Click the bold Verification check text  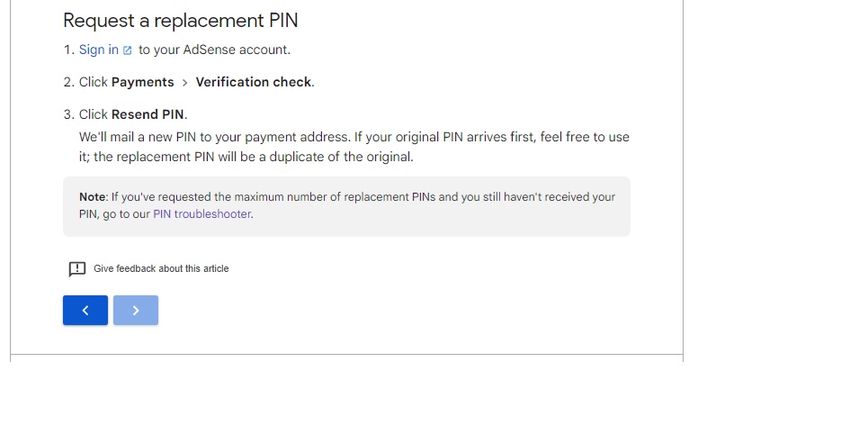click(x=253, y=82)
